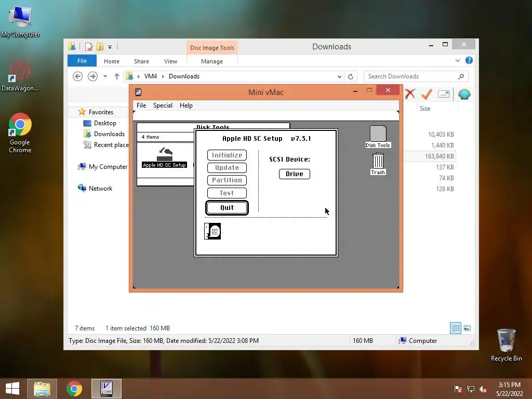
Task: Click the network tray icon
Action: tap(470, 389)
